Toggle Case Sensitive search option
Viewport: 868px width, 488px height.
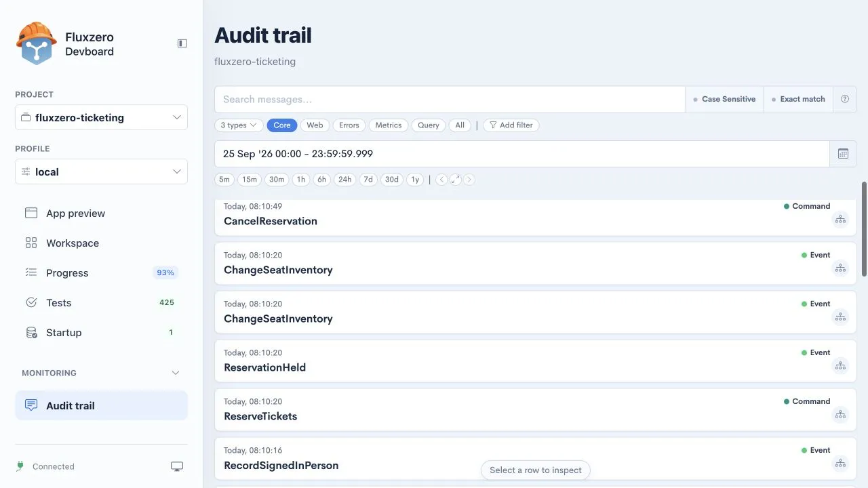click(x=724, y=99)
